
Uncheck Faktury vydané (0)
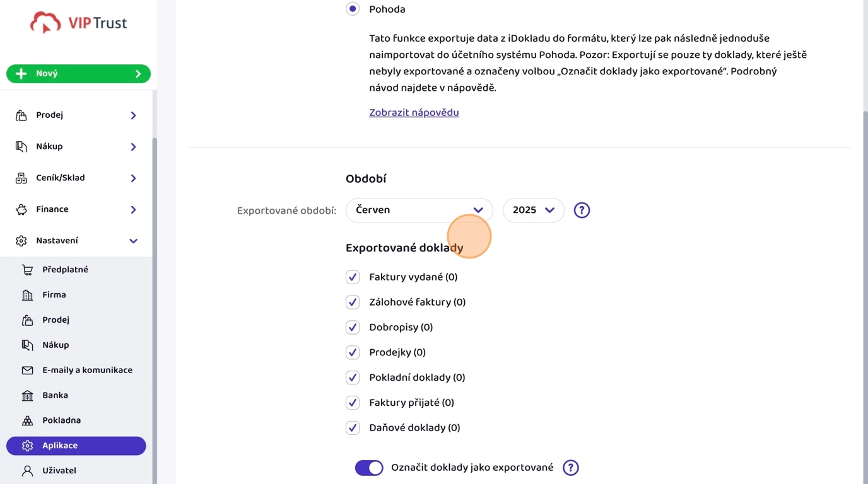click(353, 277)
